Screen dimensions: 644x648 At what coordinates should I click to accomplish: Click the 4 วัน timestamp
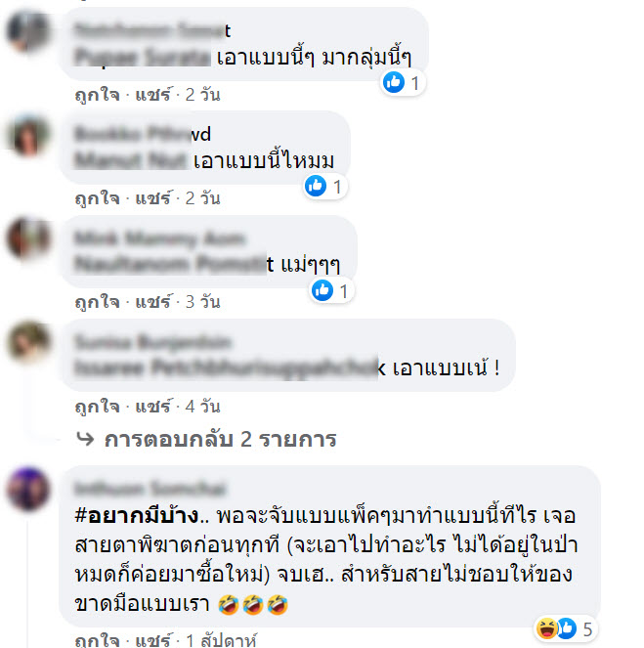coord(203,407)
